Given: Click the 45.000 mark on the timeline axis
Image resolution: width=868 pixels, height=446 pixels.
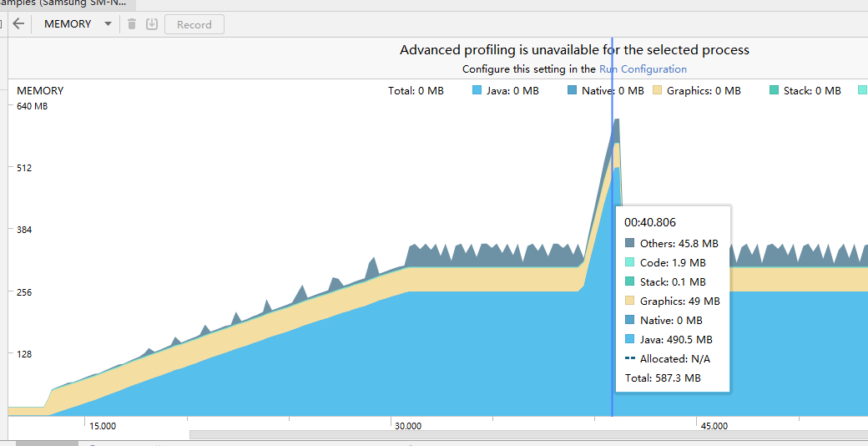Looking at the screenshot, I should [714, 426].
